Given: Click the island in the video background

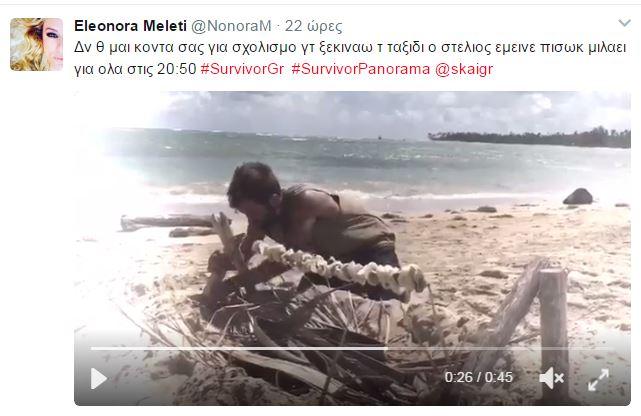Looking at the screenshot, I should (x=529, y=137).
